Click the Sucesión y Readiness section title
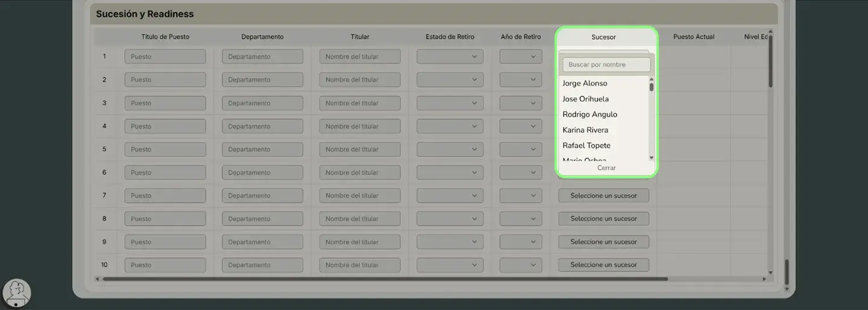The image size is (868, 310). [x=145, y=14]
